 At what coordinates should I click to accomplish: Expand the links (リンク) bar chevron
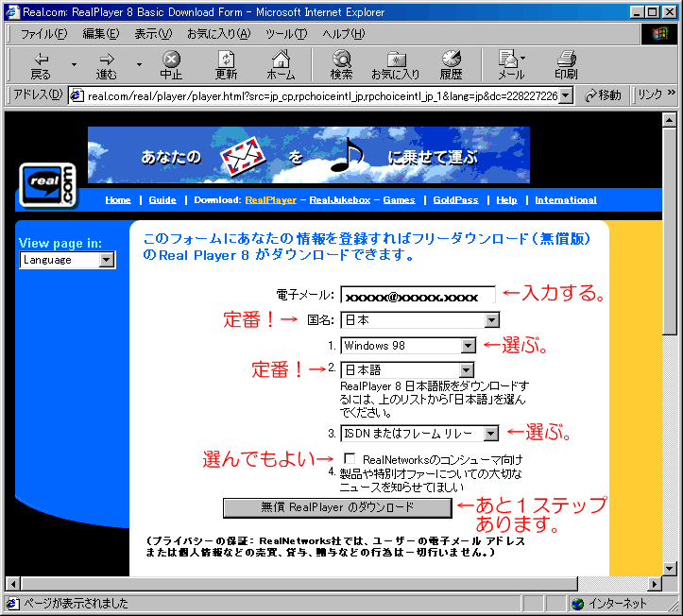(672, 93)
